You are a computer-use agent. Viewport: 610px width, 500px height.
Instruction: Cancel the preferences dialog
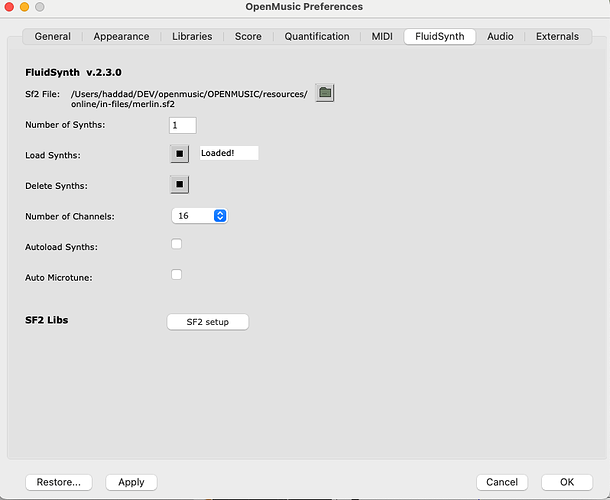(x=502, y=481)
